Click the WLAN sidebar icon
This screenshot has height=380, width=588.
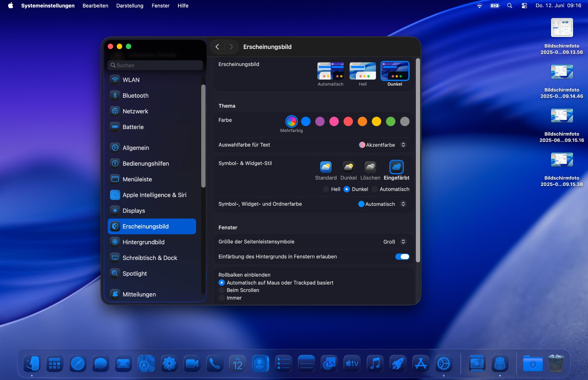click(115, 80)
